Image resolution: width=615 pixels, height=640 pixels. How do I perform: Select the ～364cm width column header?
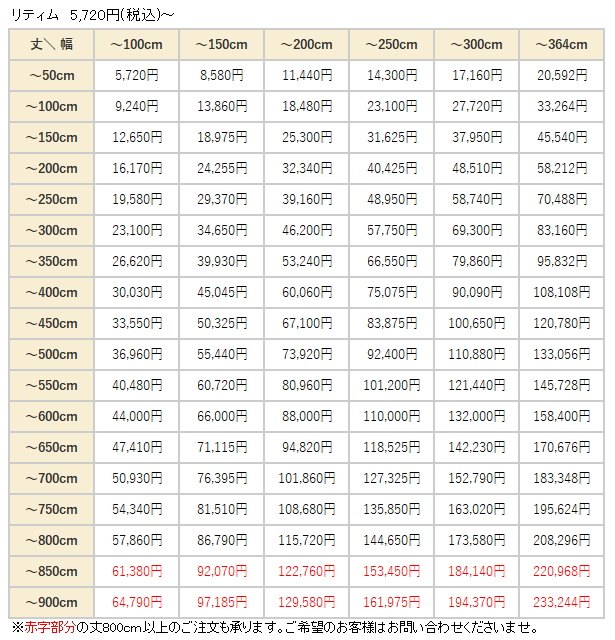click(562, 45)
